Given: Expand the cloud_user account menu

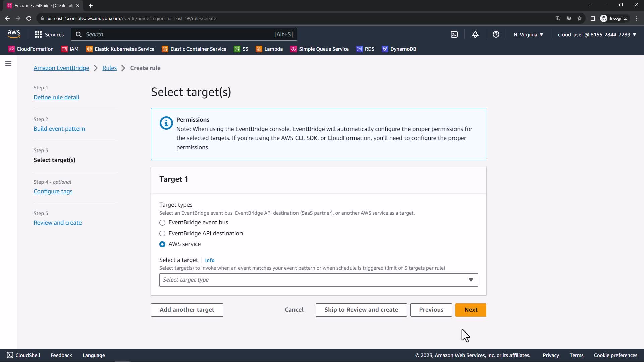Looking at the screenshot, I should pos(597,34).
